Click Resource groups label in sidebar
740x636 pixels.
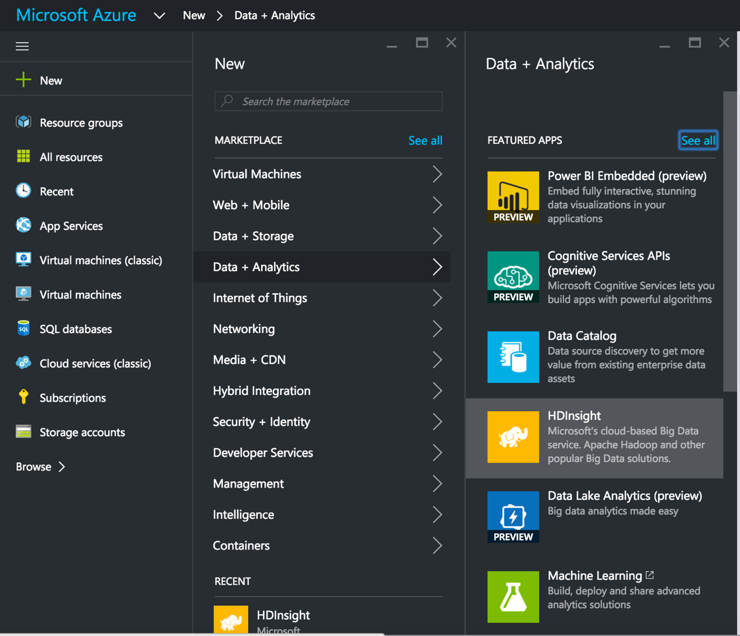81,123
